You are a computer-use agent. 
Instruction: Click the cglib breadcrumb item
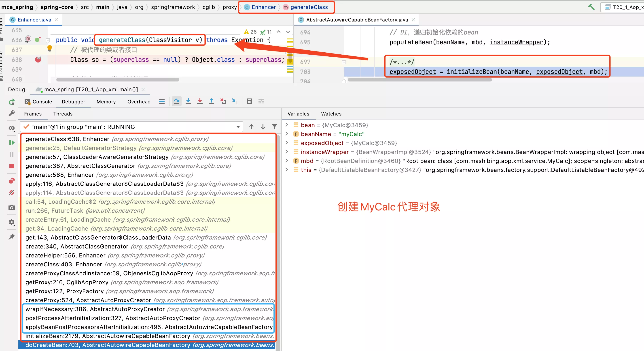[209, 7]
